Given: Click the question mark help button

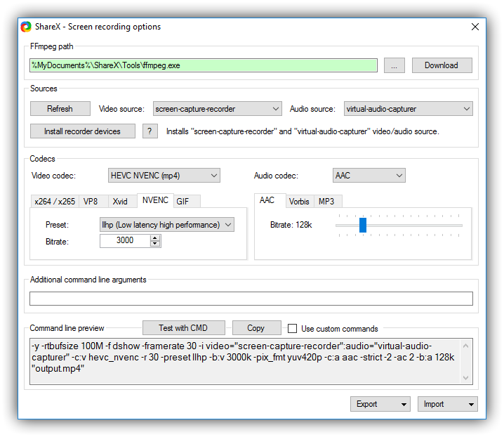Looking at the screenshot, I should [150, 131].
